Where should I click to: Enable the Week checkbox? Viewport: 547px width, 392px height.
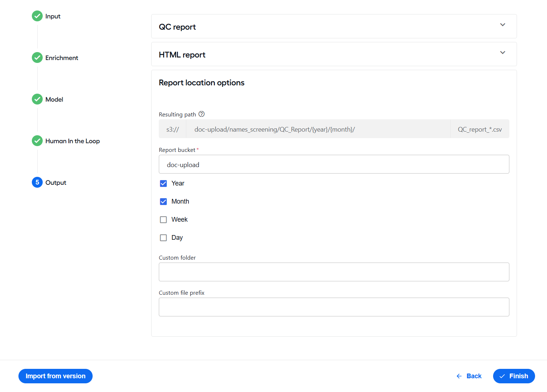(164, 220)
